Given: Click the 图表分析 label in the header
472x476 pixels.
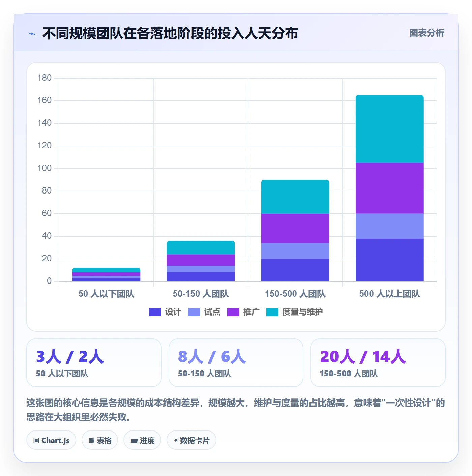Looking at the screenshot, I should pos(426,33).
